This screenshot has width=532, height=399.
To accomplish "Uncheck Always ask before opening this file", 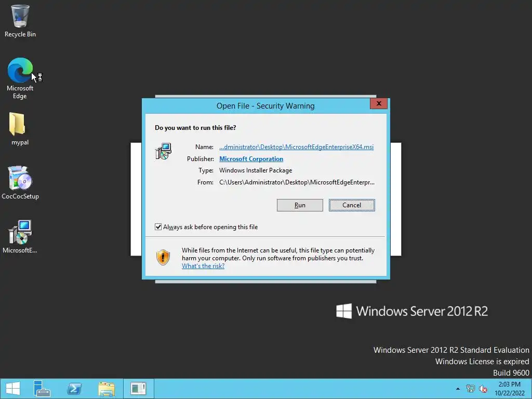I will [x=158, y=227].
